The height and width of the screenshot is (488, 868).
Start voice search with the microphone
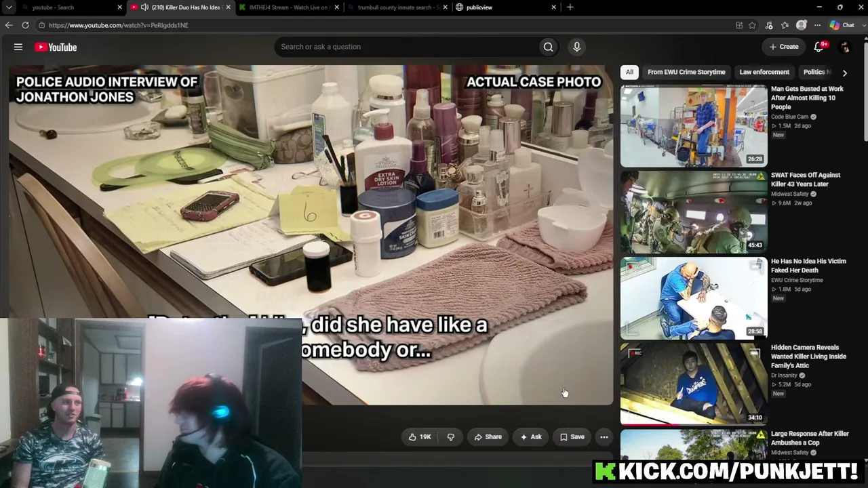(x=576, y=47)
